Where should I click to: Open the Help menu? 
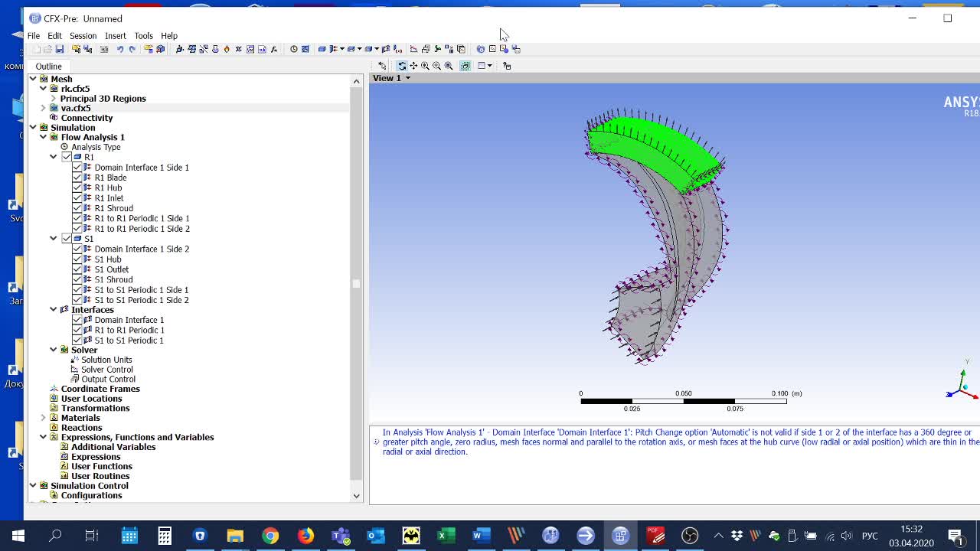point(169,36)
